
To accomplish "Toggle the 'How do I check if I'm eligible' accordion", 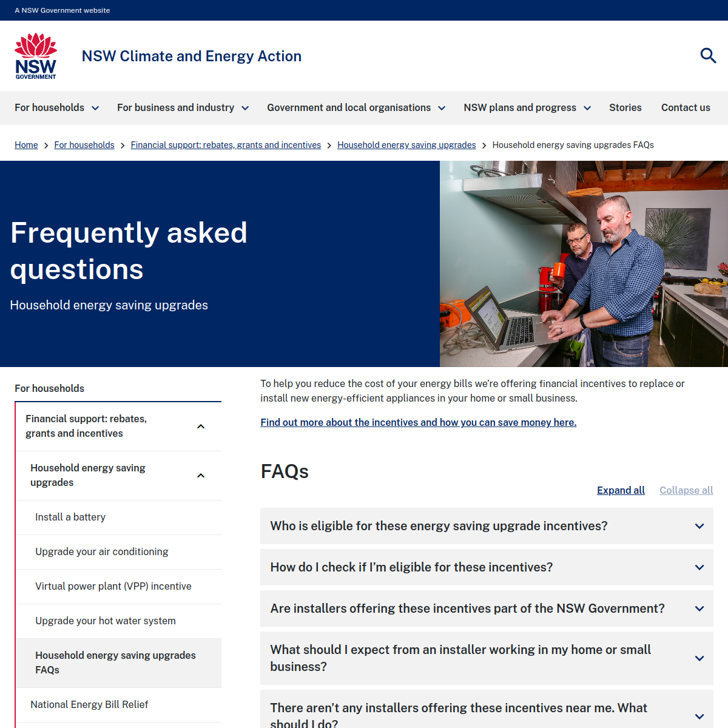I will pos(699,567).
